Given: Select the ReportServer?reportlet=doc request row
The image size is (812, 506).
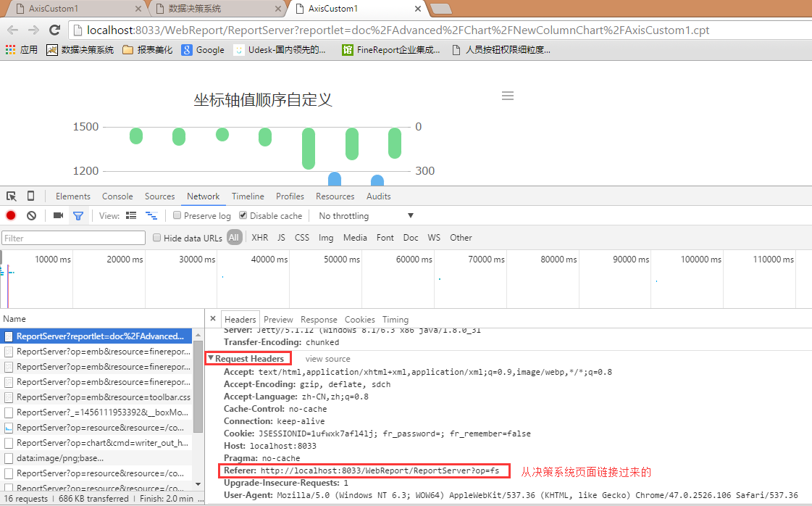Looking at the screenshot, I should (x=96, y=336).
